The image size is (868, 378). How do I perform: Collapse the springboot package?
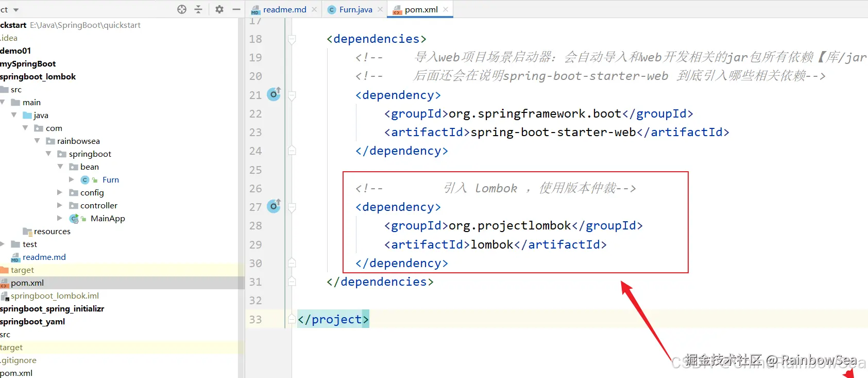point(48,154)
